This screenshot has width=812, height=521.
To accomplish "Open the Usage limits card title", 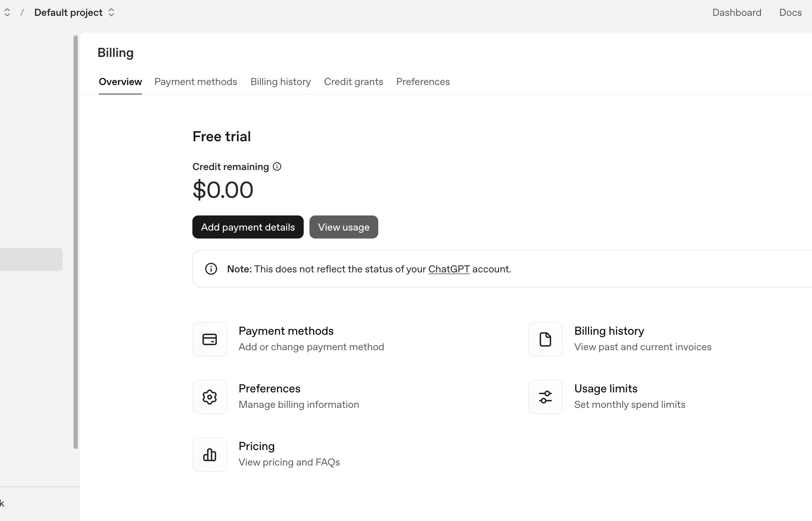I will click(606, 388).
